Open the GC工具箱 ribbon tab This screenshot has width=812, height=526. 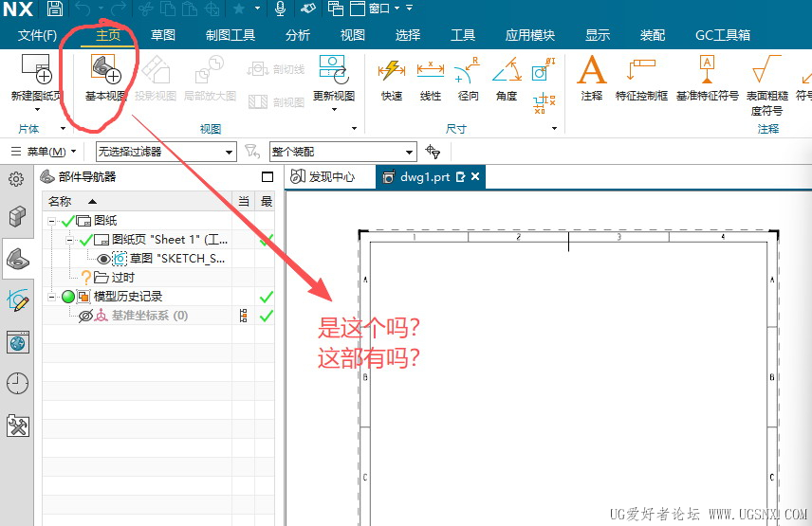point(723,35)
